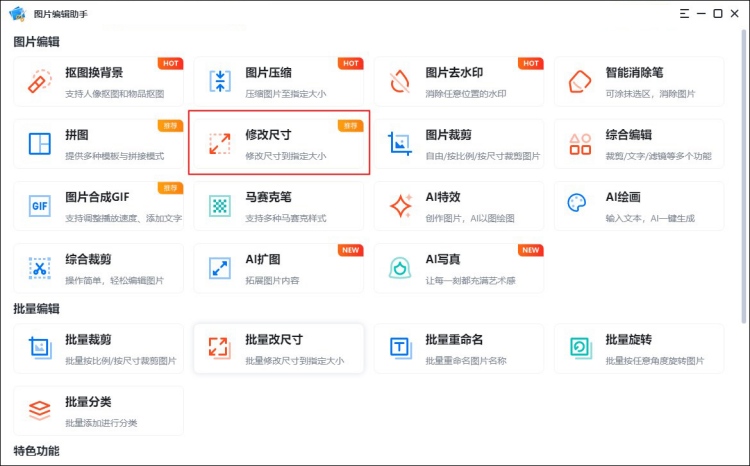The height and width of the screenshot is (466, 750).
Task: Click the 图片编辑助手 window title text
Action: pos(60,14)
